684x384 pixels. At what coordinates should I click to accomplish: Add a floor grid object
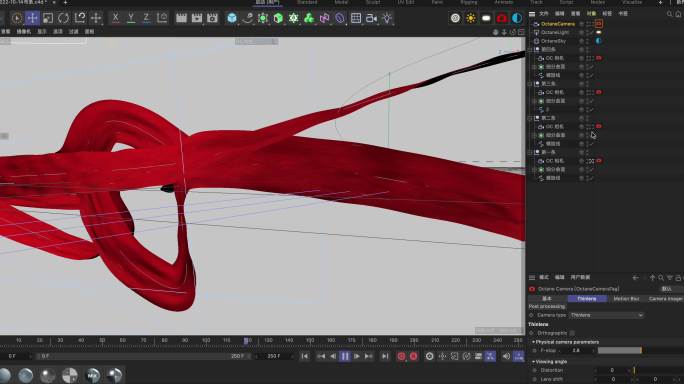pyautogui.click(x=356, y=18)
